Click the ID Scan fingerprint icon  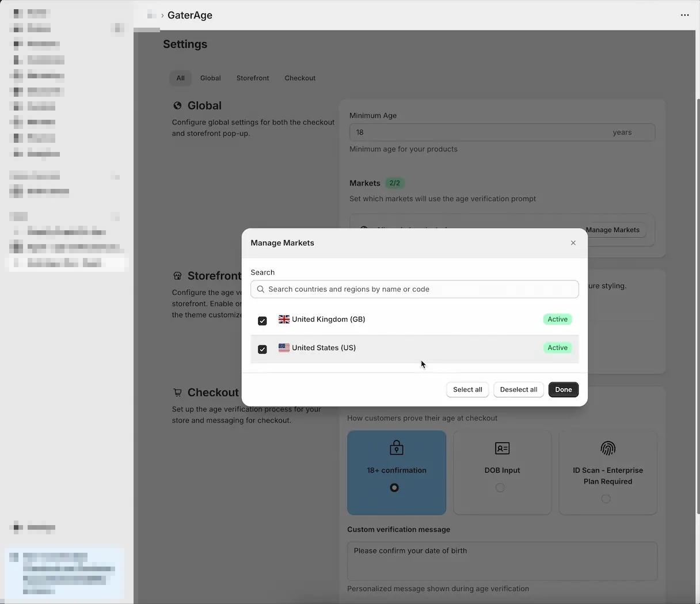coord(608,448)
